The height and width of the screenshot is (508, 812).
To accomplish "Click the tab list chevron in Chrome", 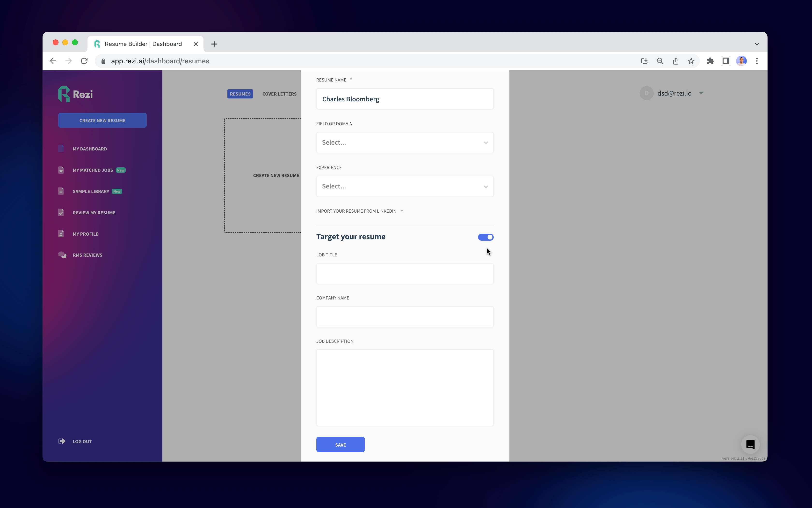I will pos(757,44).
